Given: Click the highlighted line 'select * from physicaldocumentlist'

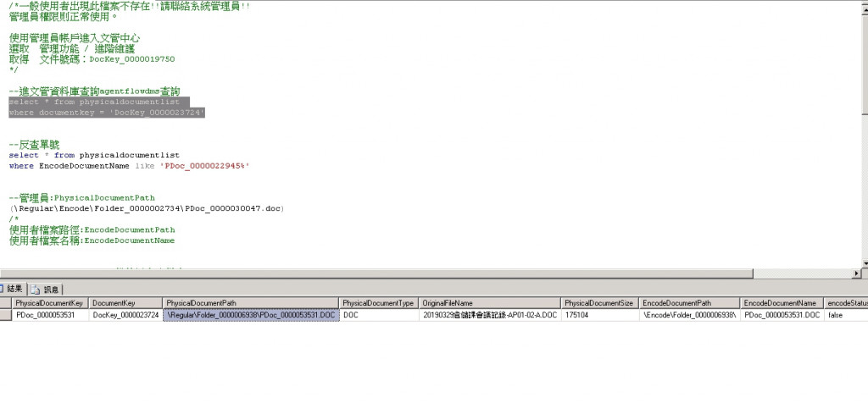Looking at the screenshot, I should 95,102.
